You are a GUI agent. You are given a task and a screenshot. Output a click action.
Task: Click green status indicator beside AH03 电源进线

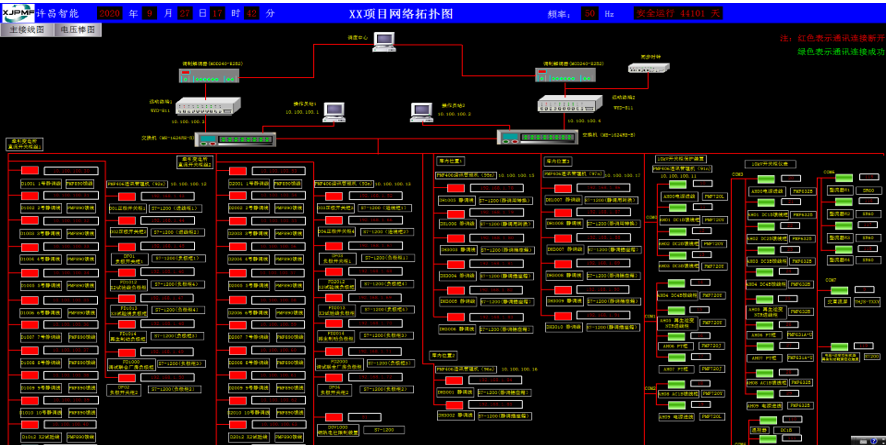point(675,185)
